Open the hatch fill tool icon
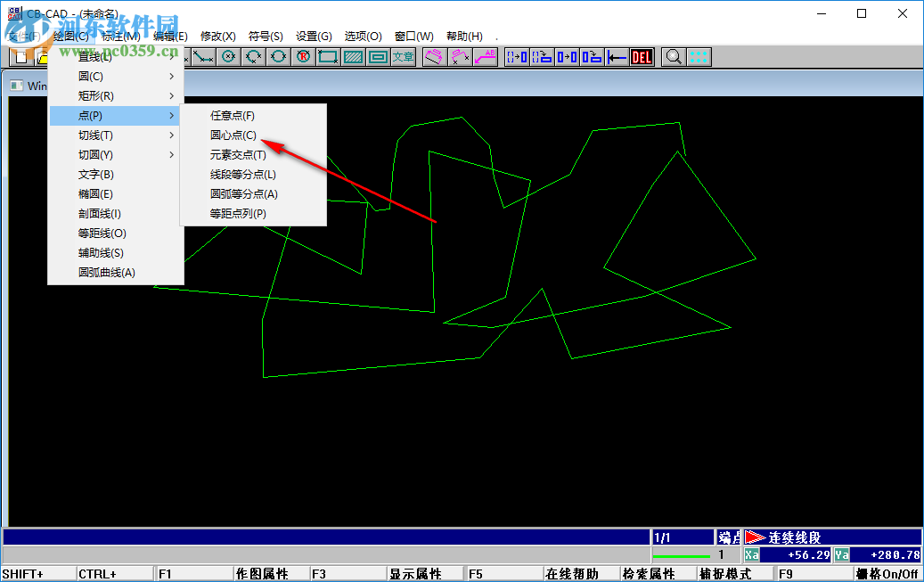The image size is (924, 582). coord(352,56)
